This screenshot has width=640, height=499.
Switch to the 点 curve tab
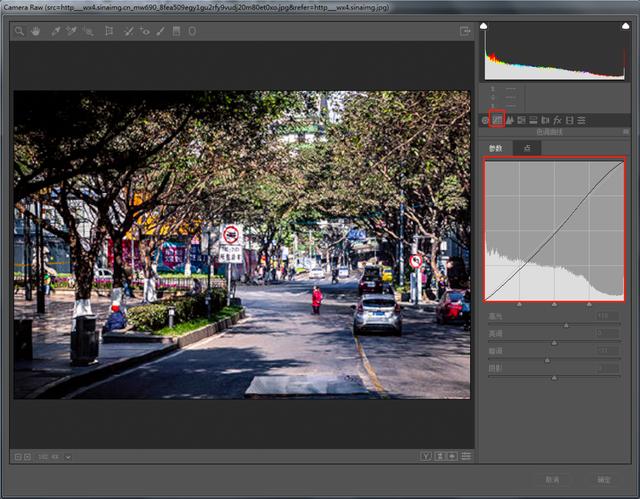pyautogui.click(x=526, y=148)
